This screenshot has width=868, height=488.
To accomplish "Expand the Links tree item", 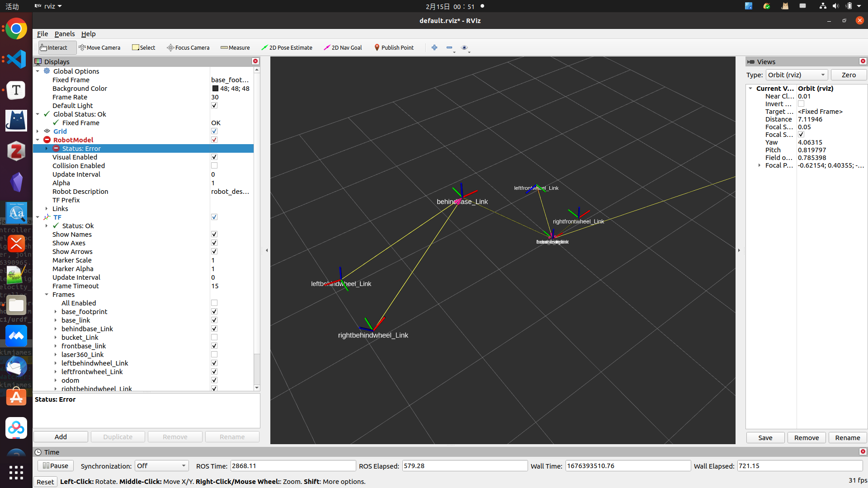I will coord(47,209).
